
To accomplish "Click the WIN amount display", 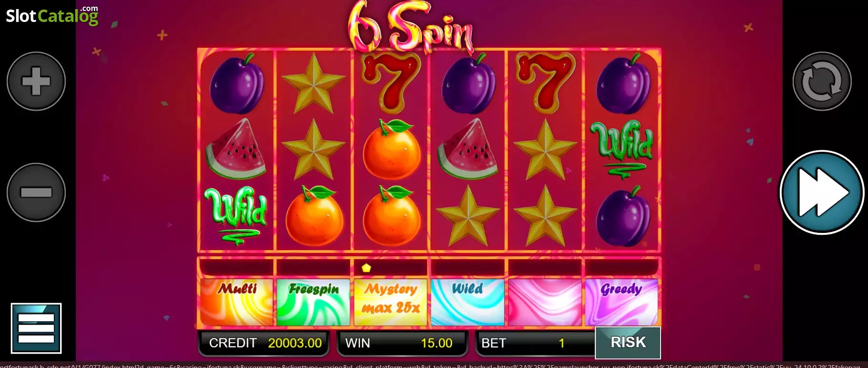I will 402,343.
